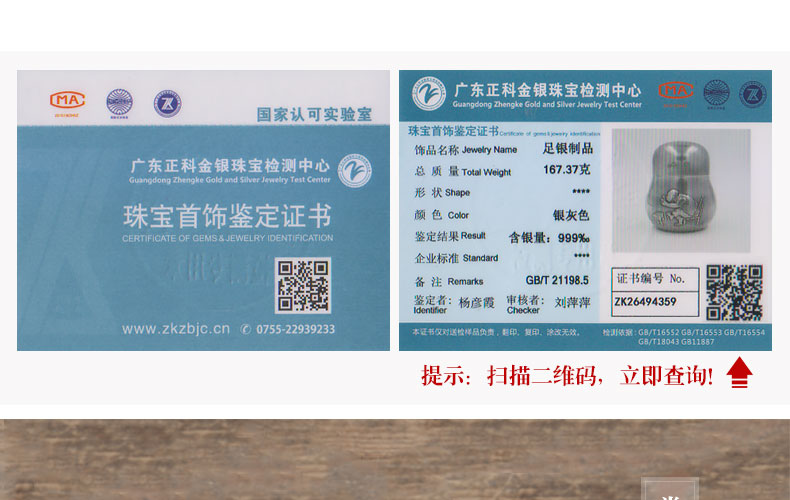Click the jewelry name value 足银制品
This screenshot has width=790, height=500.
tap(567, 148)
